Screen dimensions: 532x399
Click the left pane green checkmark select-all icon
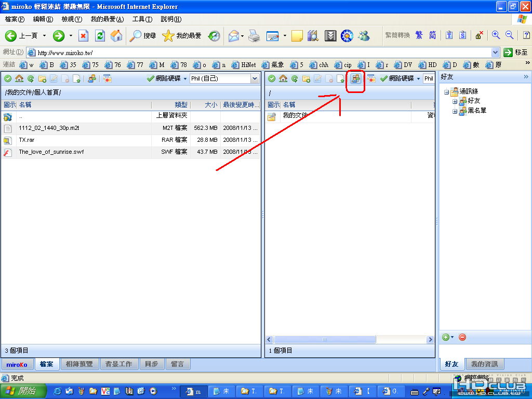(x=8, y=79)
